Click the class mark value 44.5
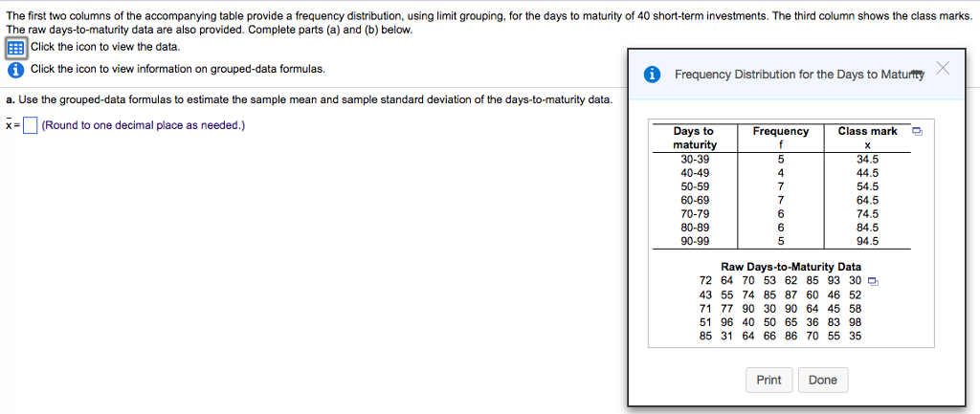 [x=867, y=173]
